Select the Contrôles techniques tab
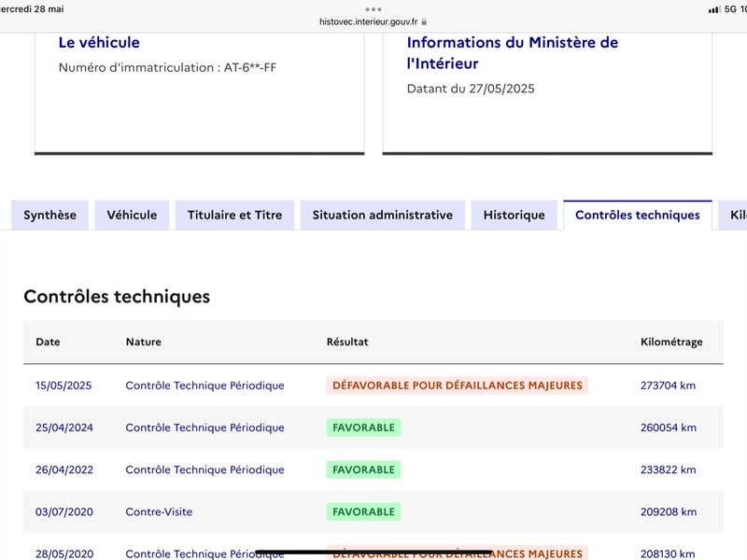Image resolution: width=747 pixels, height=560 pixels. [x=638, y=216]
